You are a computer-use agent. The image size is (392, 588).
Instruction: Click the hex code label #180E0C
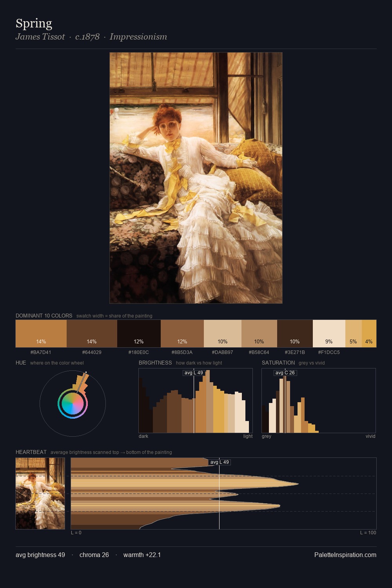pos(139,352)
